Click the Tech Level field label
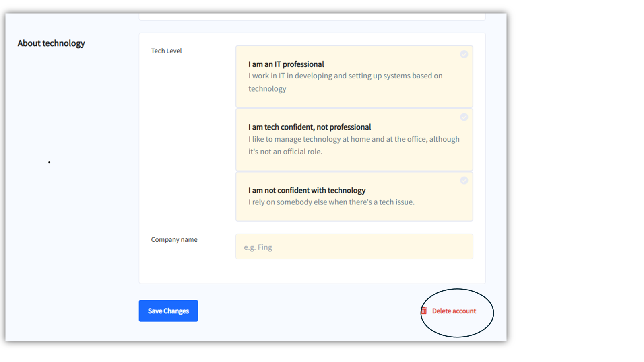Viewport: 644px width, 362px height. [x=166, y=51]
